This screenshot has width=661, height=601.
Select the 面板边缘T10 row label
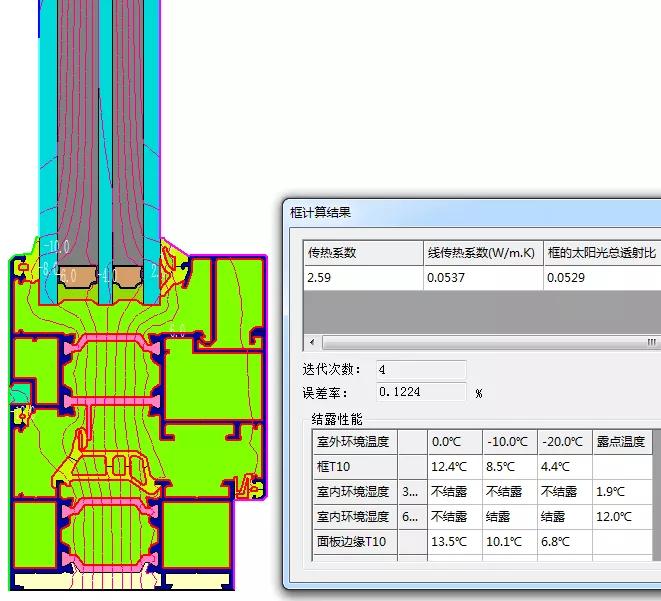[354, 542]
